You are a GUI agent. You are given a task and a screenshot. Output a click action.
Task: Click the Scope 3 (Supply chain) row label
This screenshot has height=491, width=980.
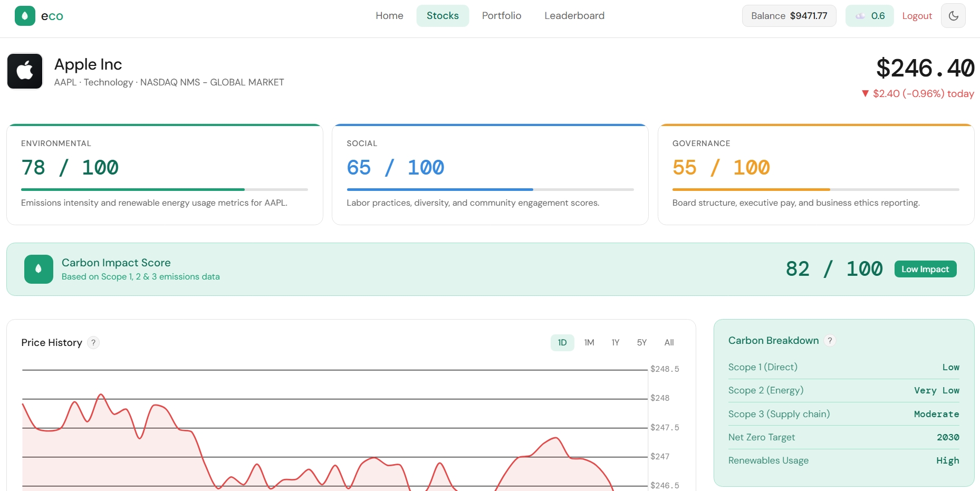tap(779, 414)
